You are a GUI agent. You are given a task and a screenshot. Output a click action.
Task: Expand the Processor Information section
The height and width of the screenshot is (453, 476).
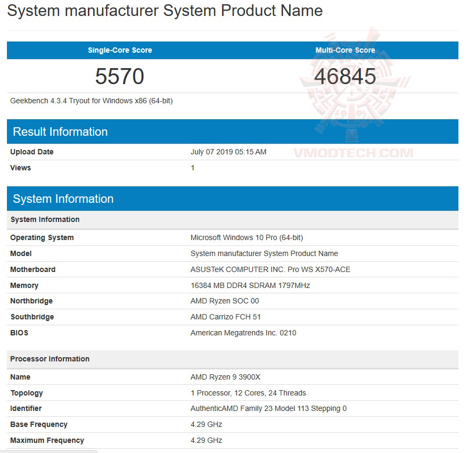(51, 359)
